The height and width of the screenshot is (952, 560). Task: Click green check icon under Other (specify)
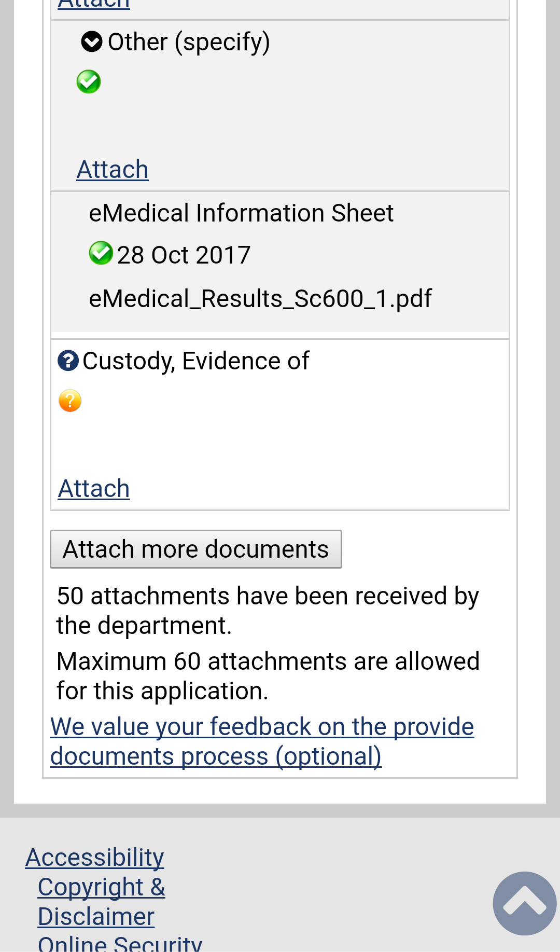pos(89,82)
